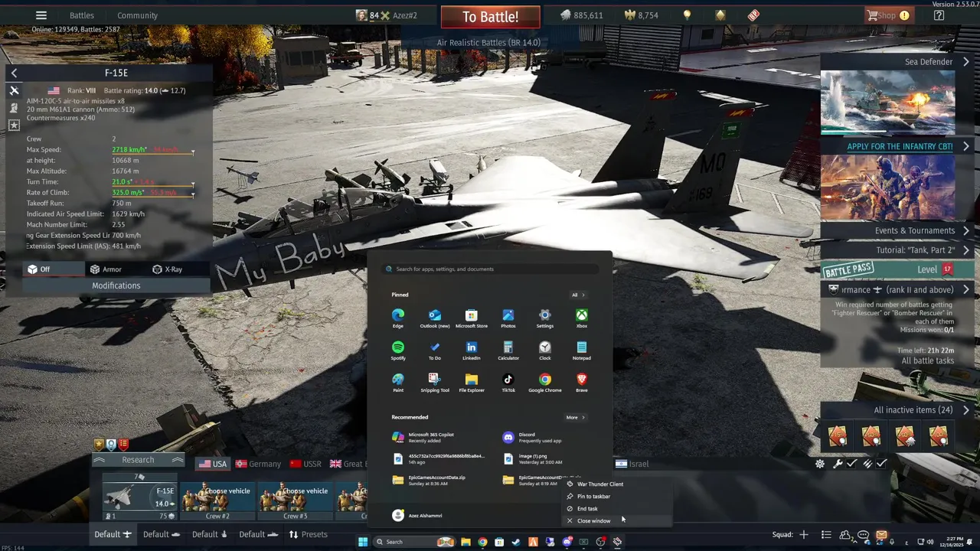Viewport: 980px width, 551px height.
Task: Open the crew settings gear icon
Action: coord(820,464)
